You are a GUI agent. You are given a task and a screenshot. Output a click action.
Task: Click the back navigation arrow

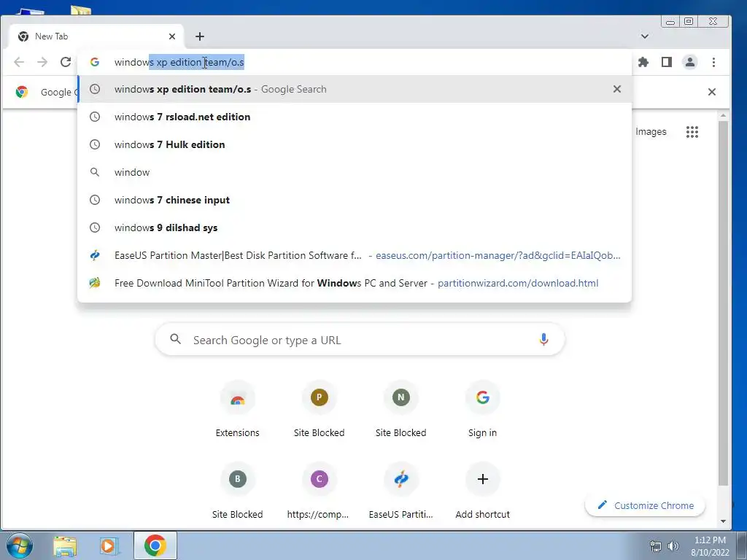(x=19, y=62)
